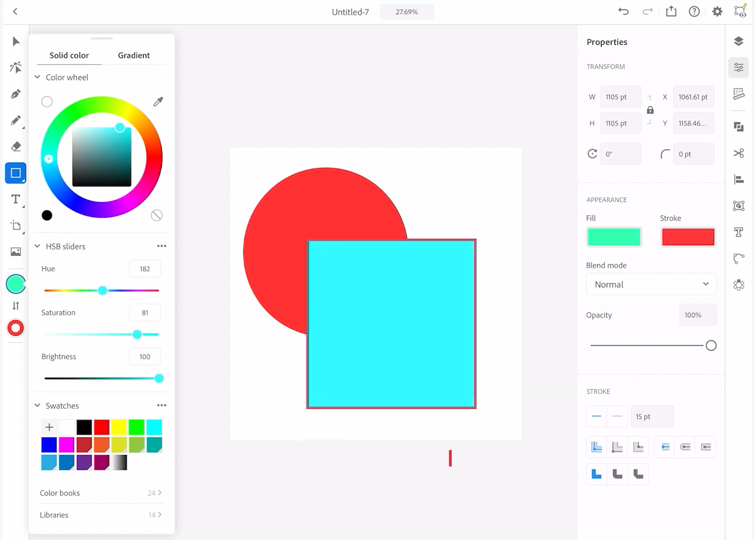Image resolution: width=756 pixels, height=540 pixels.
Task: Add a new swatch with plus
Action: coord(49,427)
